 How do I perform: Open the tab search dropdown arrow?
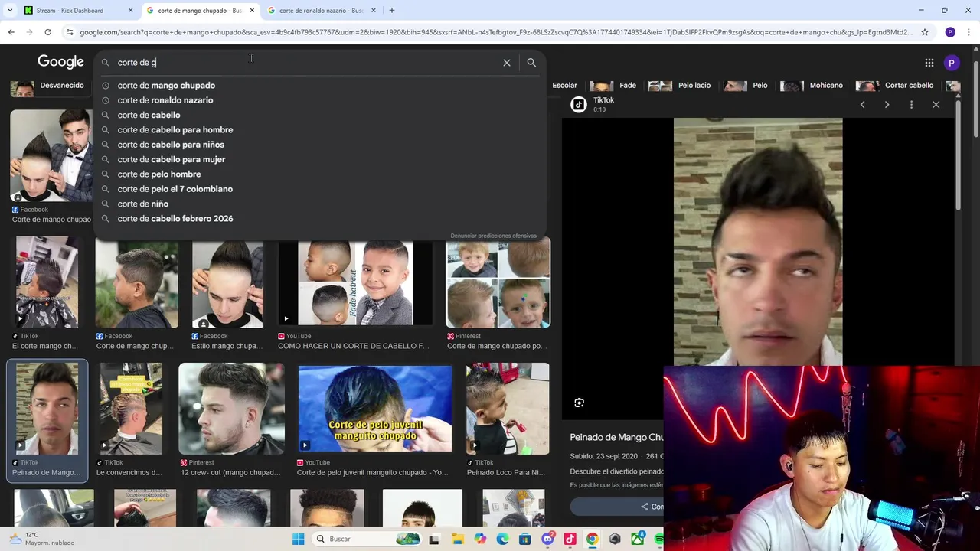[x=9, y=11]
